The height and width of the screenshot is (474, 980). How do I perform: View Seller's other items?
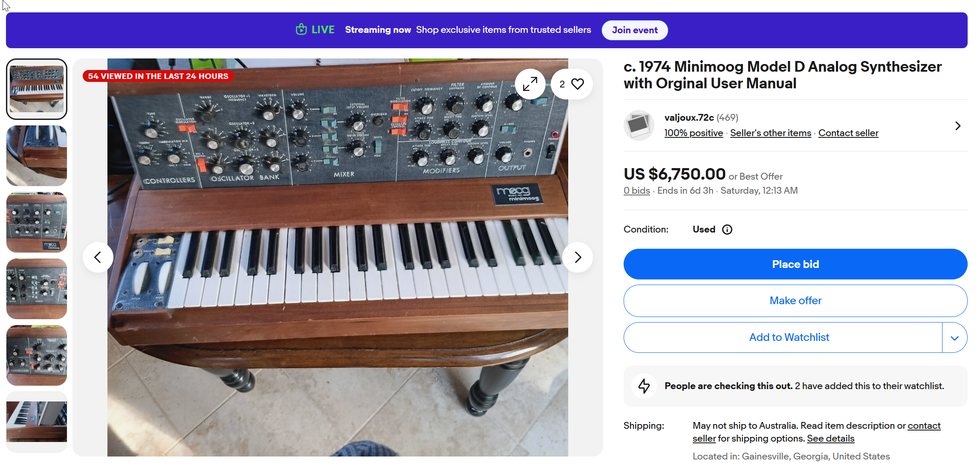pos(770,133)
